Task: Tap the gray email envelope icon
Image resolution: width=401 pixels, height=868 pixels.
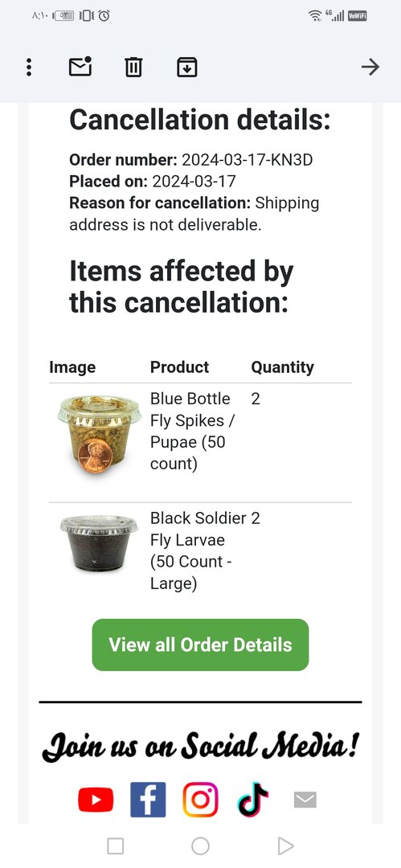Action: tap(305, 800)
